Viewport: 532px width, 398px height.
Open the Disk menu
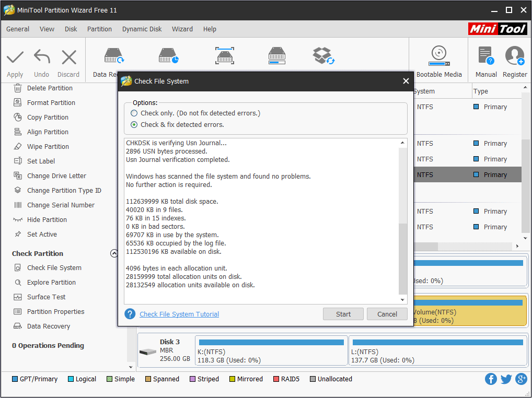click(71, 29)
